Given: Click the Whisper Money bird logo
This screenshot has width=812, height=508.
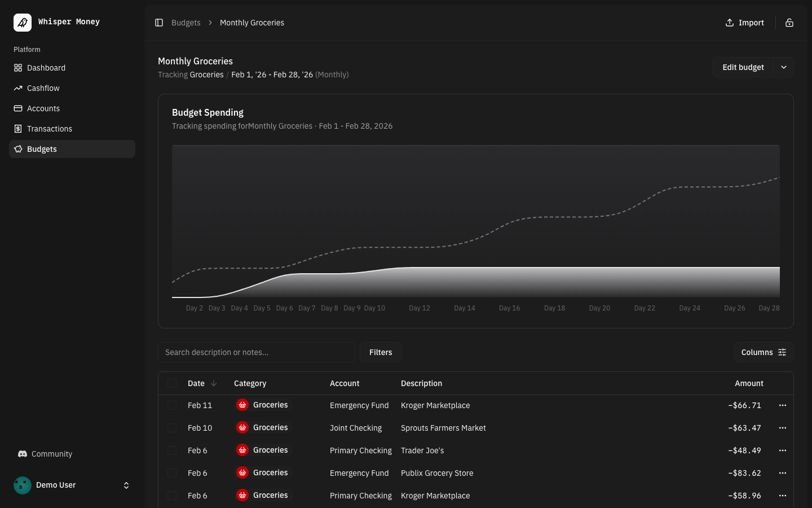Looking at the screenshot, I should point(23,23).
